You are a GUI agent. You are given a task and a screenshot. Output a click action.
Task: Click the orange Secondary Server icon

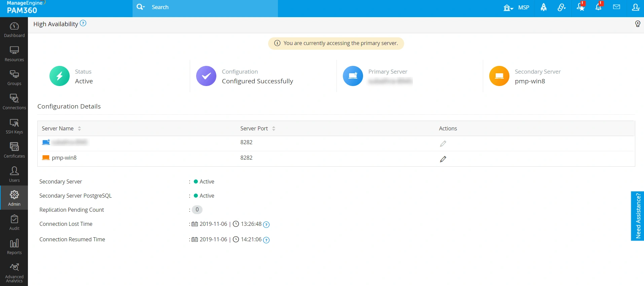499,76
